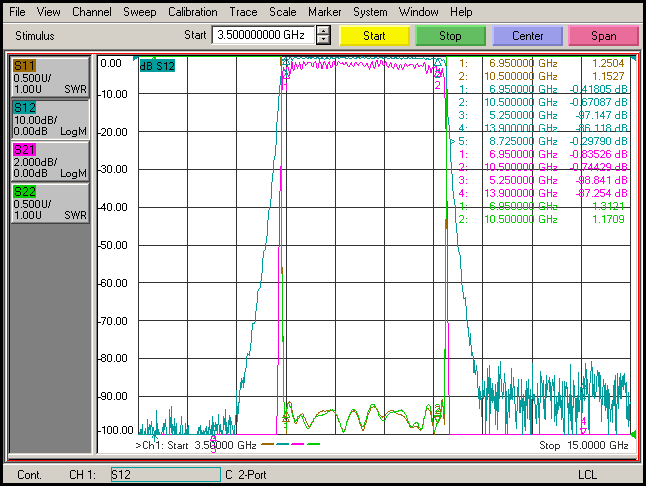646x486 pixels.
Task: Click the green Stop stimulus button
Action: [450, 36]
